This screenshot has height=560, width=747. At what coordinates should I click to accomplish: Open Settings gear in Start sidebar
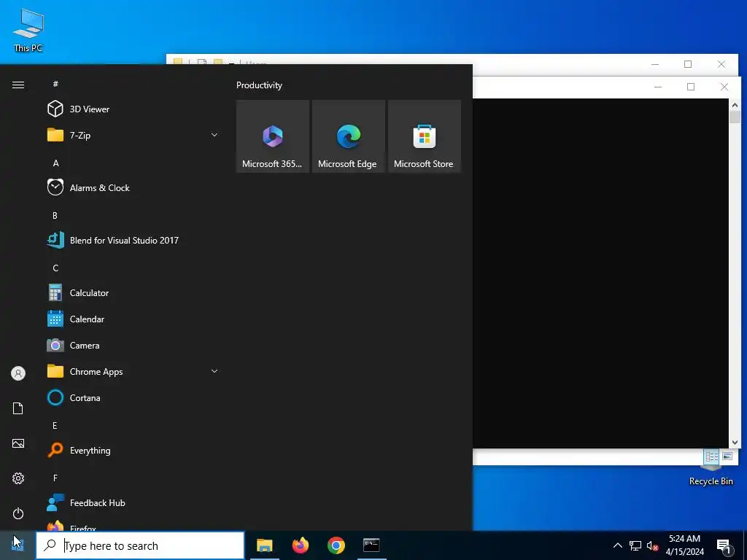pos(18,478)
